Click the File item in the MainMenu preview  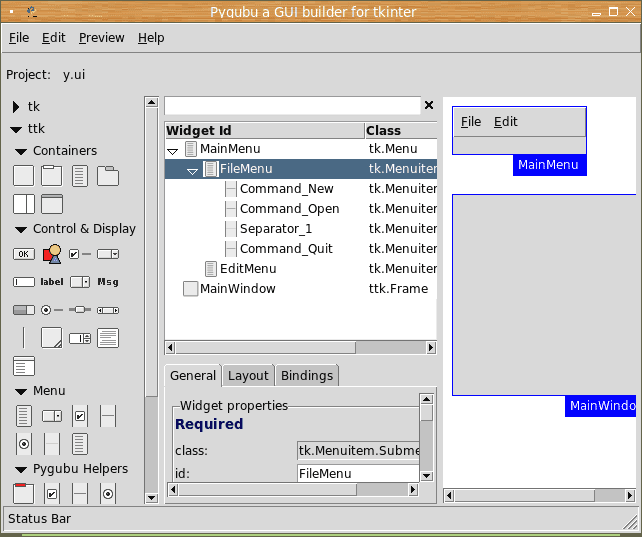471,122
